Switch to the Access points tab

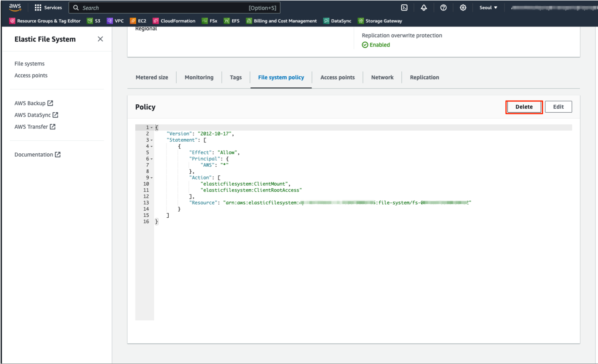[337, 77]
